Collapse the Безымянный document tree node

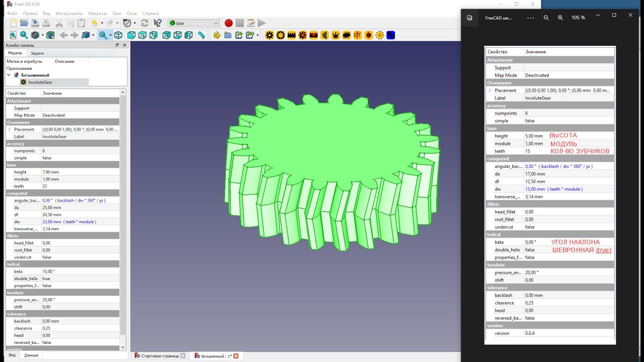pyautogui.click(x=9, y=75)
